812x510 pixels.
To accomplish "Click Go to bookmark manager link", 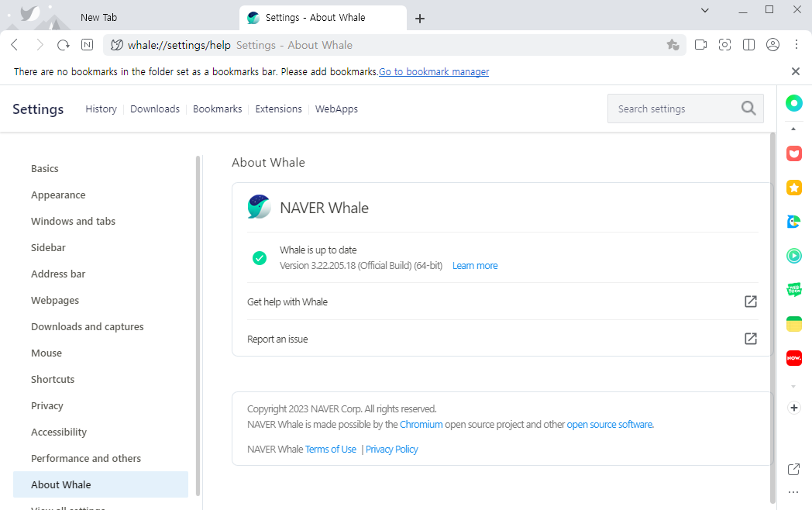I will [x=434, y=71].
